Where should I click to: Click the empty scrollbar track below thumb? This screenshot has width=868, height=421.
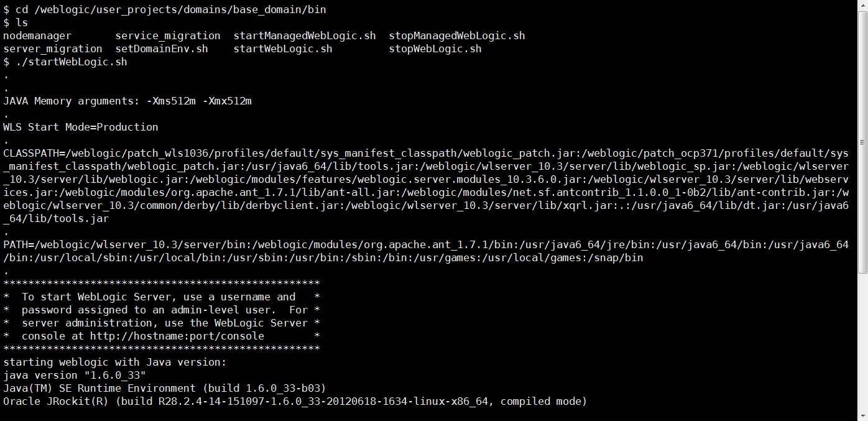862,342
